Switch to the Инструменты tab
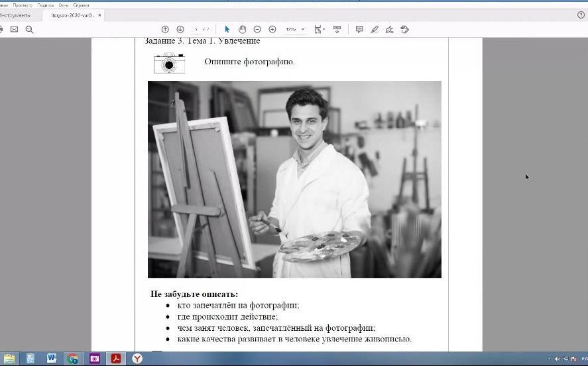Viewport: 588px width, 366px height. [x=15, y=15]
